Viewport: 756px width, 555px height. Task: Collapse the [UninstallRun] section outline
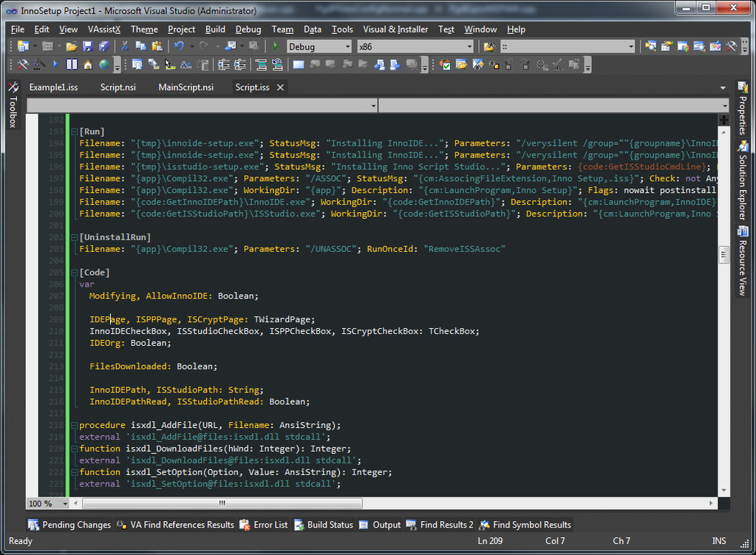tap(74, 237)
